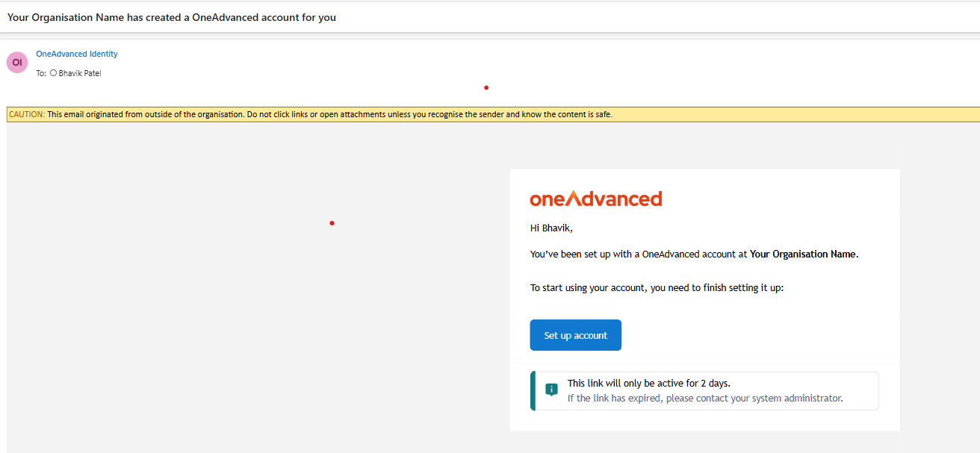This screenshot has width=980, height=453.
Task: Click 'please contact your system administrator' text
Action: (x=754, y=398)
